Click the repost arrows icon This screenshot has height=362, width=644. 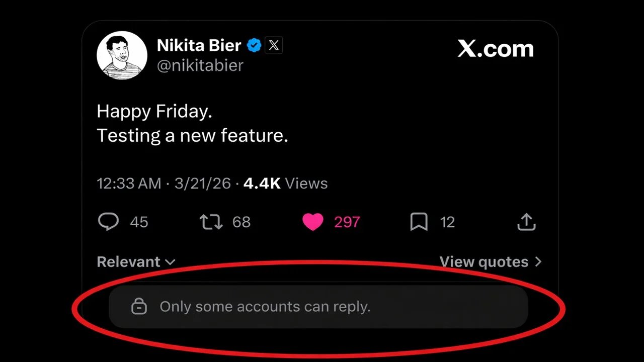click(x=211, y=222)
